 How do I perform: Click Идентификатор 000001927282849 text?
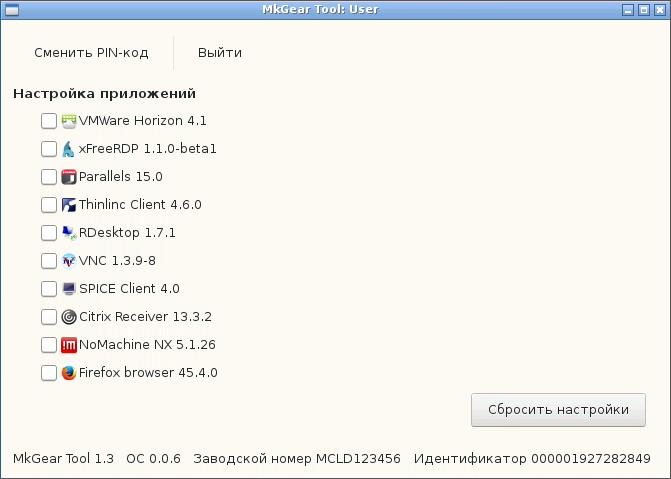pos(532,459)
